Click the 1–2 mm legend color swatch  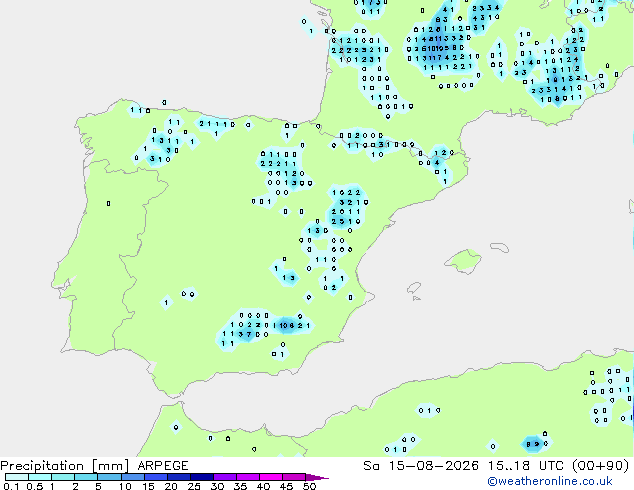63,477
